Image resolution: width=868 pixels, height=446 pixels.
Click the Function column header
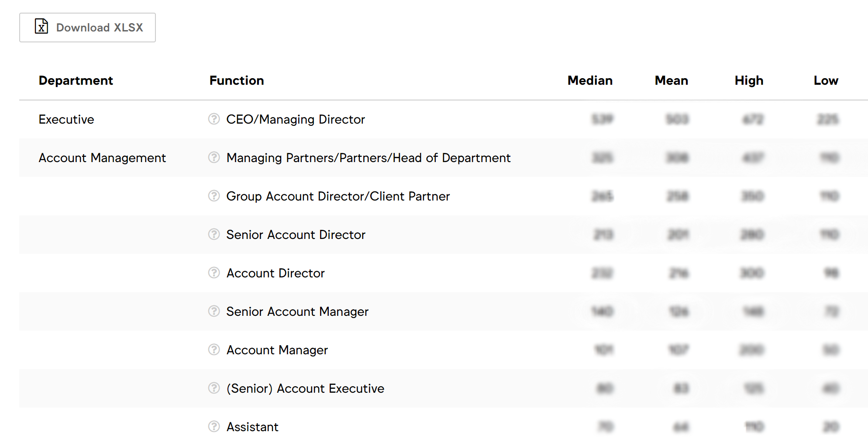pos(236,80)
